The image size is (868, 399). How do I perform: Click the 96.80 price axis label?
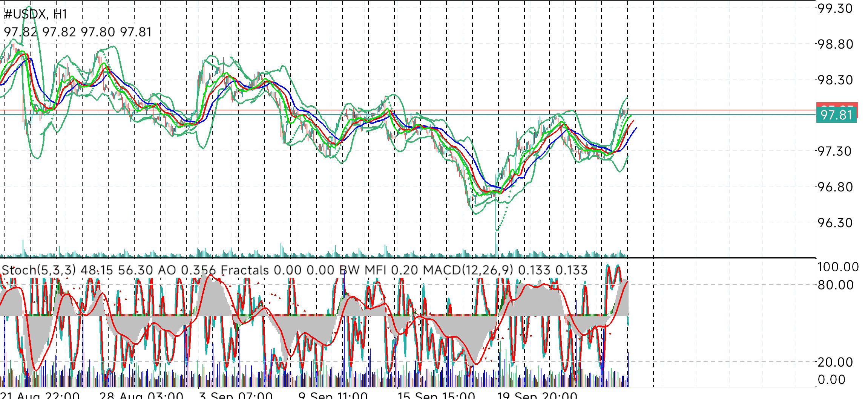coord(835,187)
